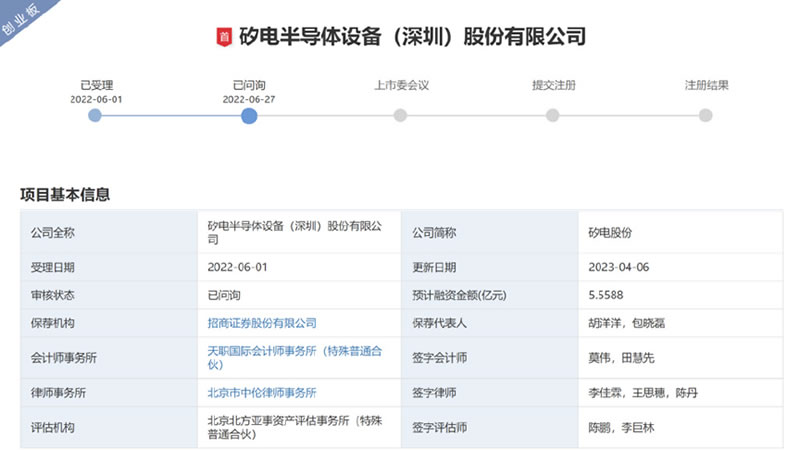800x450 pixels.
Task: Select the 注册结果 timeline dot
Action: pyautogui.click(x=706, y=115)
